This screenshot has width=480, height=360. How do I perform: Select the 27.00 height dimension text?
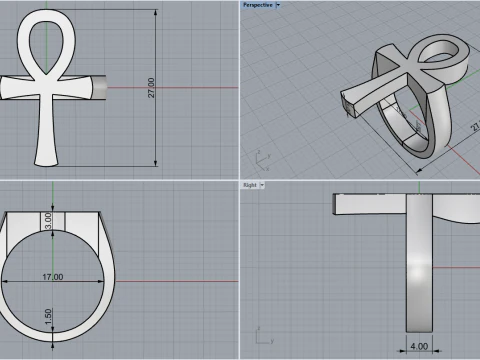151,88
